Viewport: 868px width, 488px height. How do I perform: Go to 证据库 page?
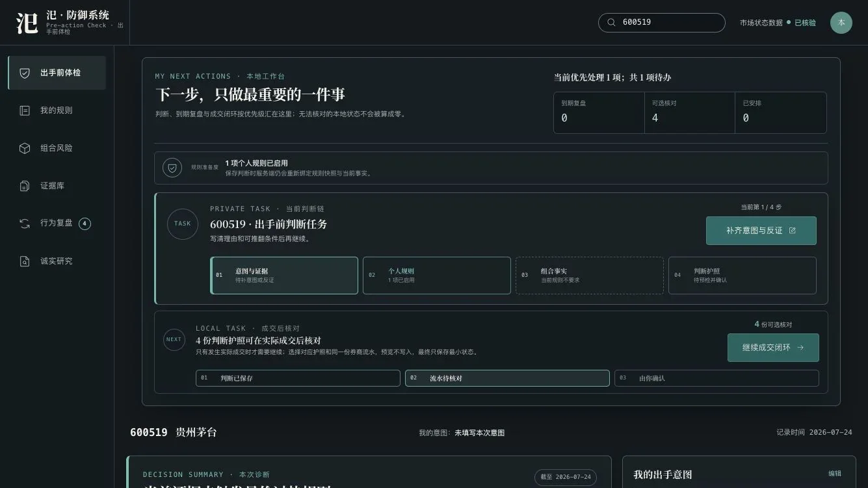pos(57,186)
